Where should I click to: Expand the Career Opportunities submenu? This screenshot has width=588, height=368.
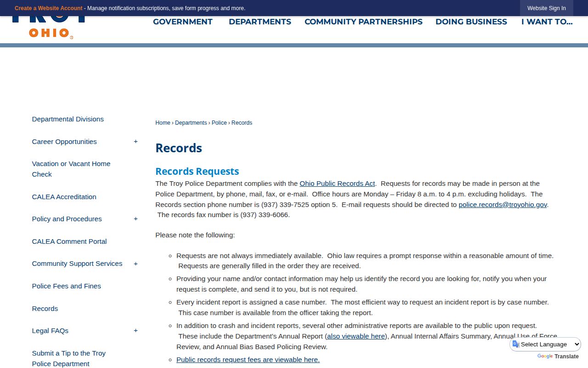[136, 142]
